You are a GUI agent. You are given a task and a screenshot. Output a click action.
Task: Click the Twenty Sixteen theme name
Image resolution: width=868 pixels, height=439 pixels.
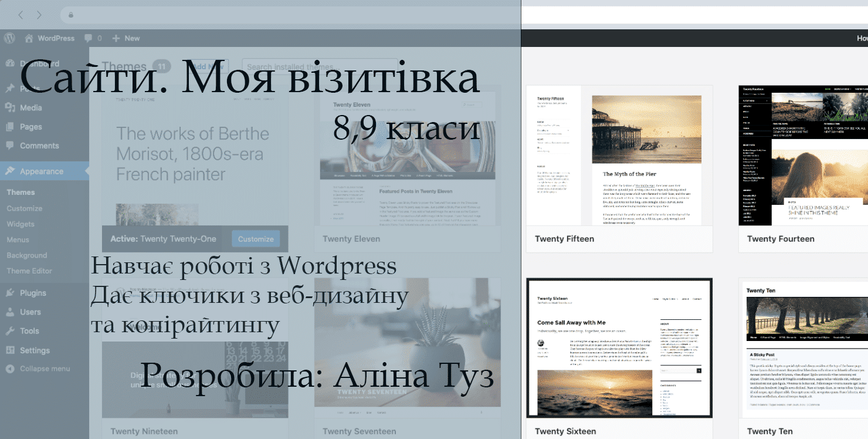pyautogui.click(x=565, y=431)
